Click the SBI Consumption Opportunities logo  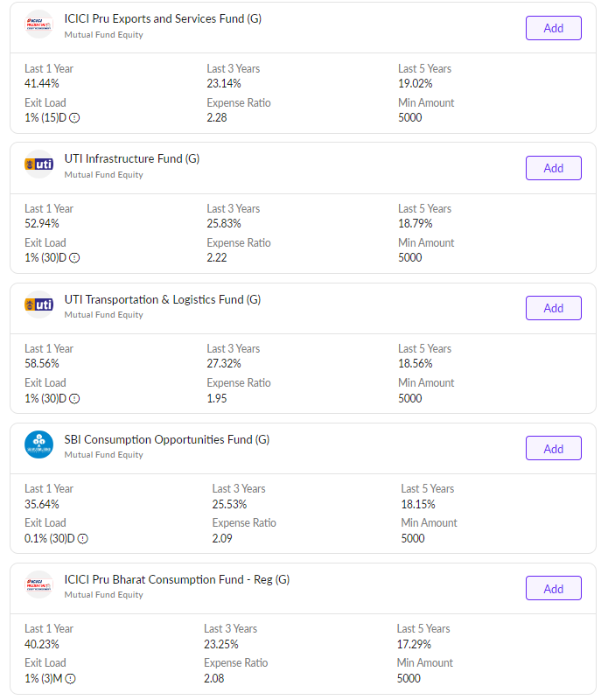pos(39,444)
